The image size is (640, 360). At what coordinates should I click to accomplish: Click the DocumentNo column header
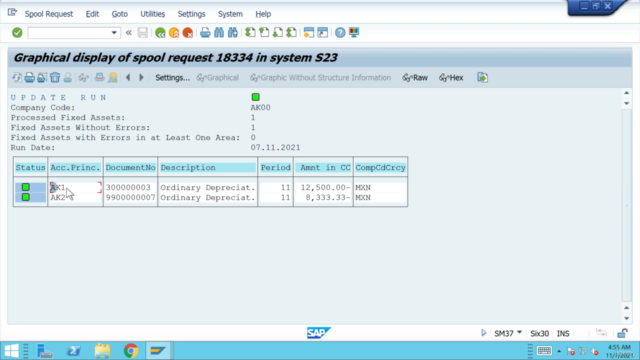pyautogui.click(x=131, y=168)
